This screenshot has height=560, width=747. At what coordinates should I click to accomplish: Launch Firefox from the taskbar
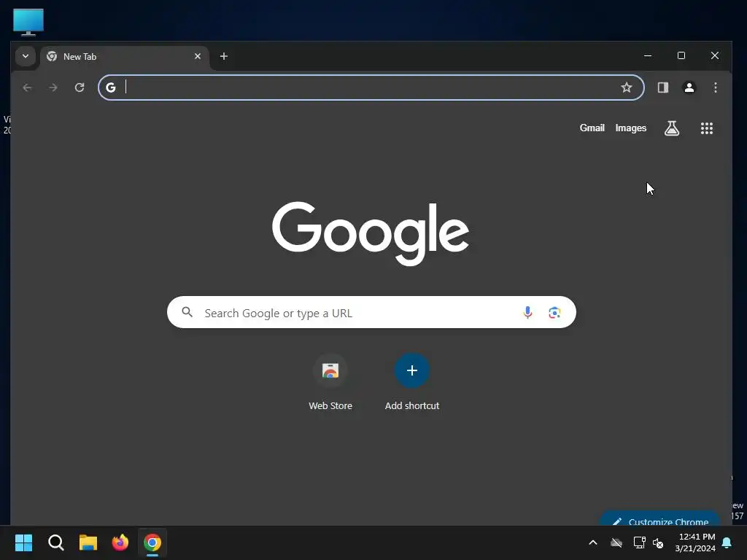pyautogui.click(x=120, y=542)
